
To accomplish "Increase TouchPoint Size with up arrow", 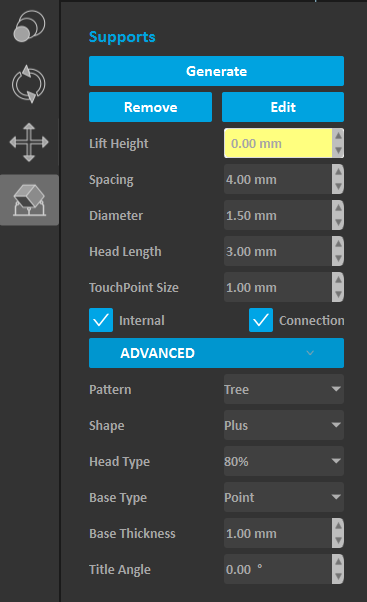I will pos(338,280).
